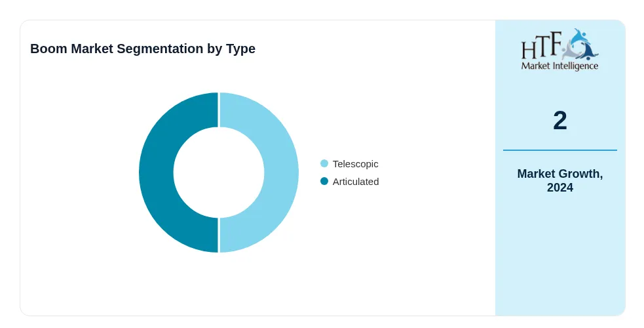Click the large number 2 statistic
644x328 pixels.
tap(559, 121)
